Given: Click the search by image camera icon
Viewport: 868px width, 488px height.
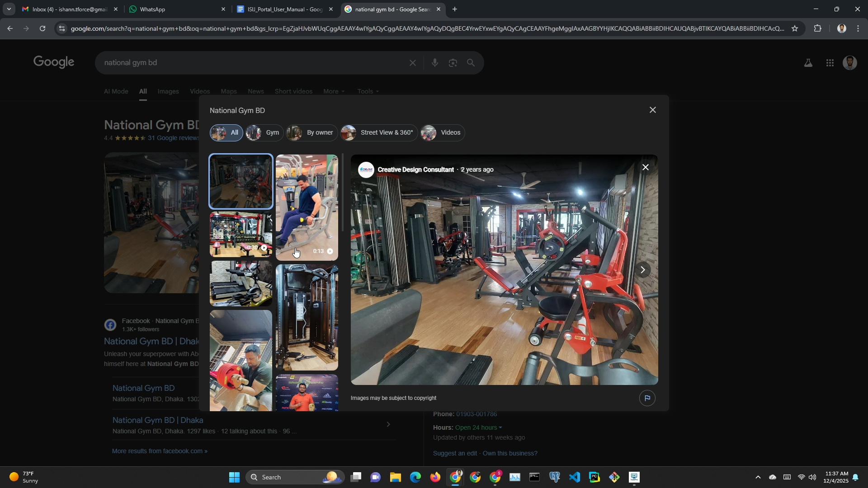Looking at the screenshot, I should pyautogui.click(x=453, y=63).
